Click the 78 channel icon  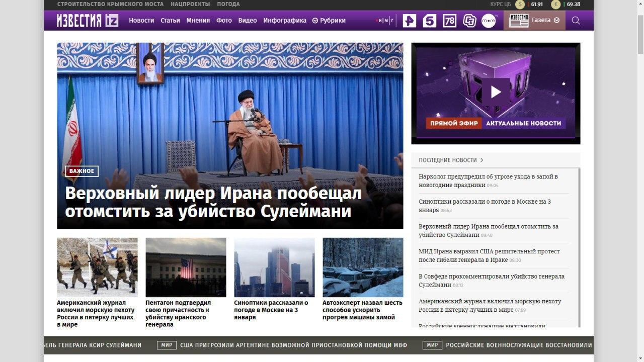point(449,21)
